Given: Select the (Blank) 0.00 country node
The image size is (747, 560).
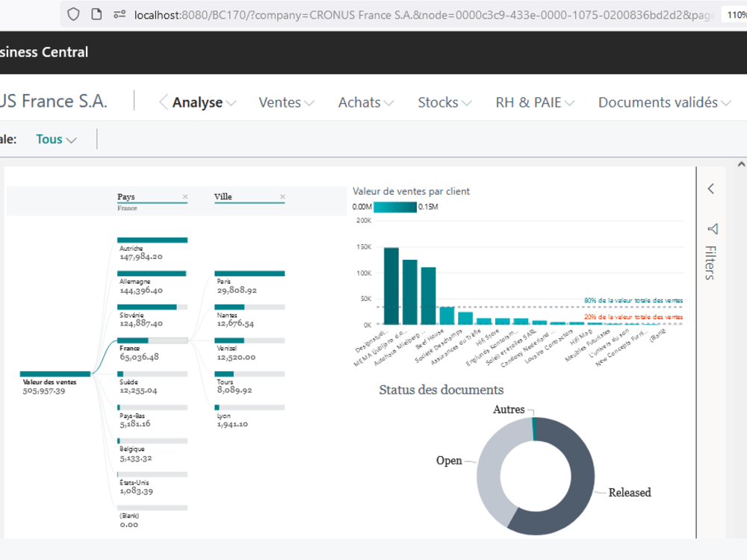Looking at the screenshot, I should [152, 517].
